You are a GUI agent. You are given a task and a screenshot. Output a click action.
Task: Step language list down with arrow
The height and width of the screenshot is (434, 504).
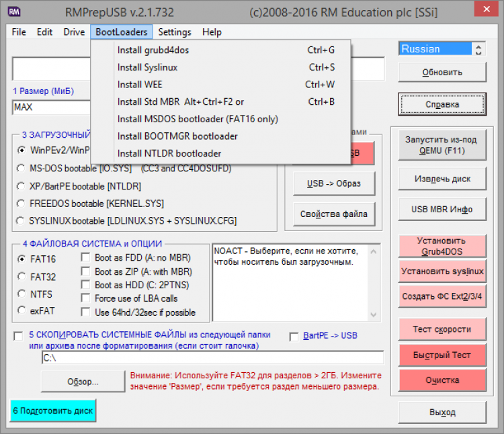pos(478,52)
